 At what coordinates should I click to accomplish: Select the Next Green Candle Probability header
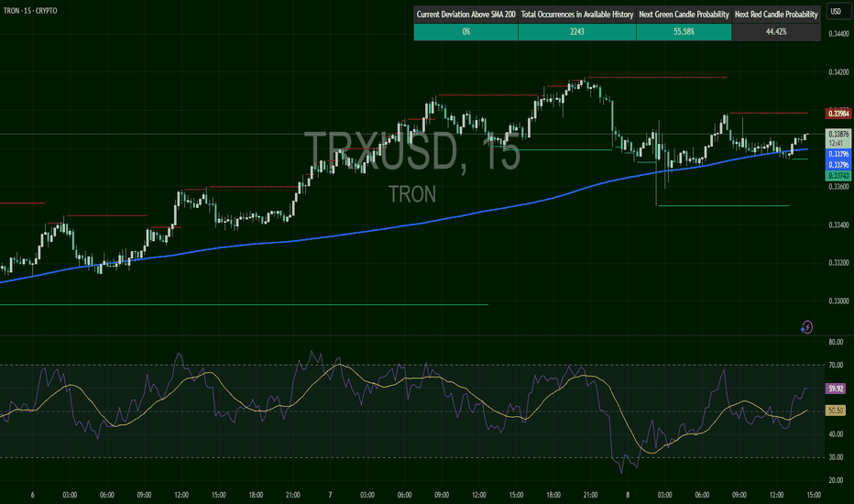tap(684, 15)
